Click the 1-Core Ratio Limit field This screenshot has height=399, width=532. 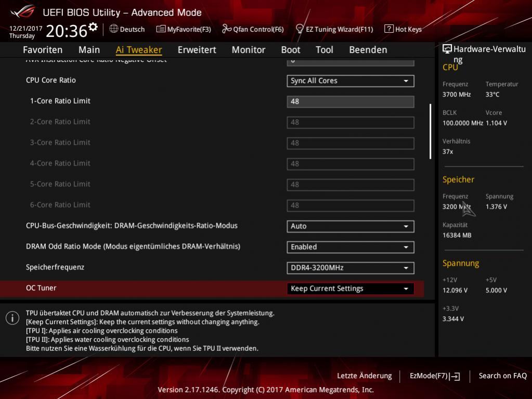[x=351, y=102]
